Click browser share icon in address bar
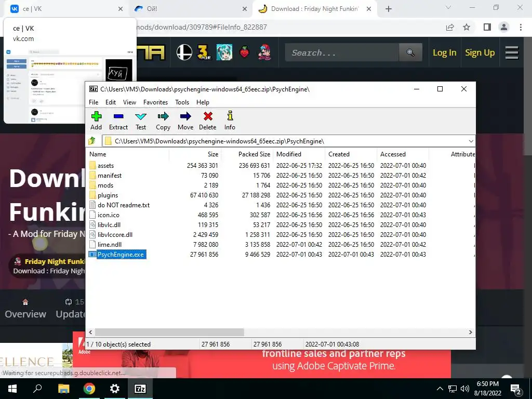The image size is (532, 399). (x=450, y=27)
